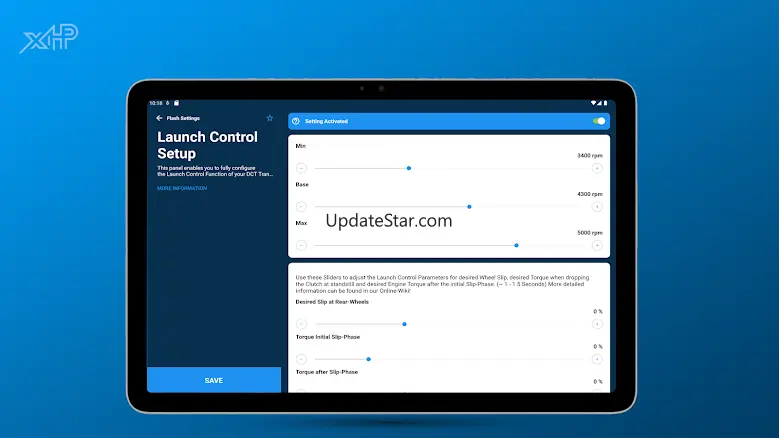Click the Base rpm slider handle
779x438 pixels.
click(x=469, y=207)
